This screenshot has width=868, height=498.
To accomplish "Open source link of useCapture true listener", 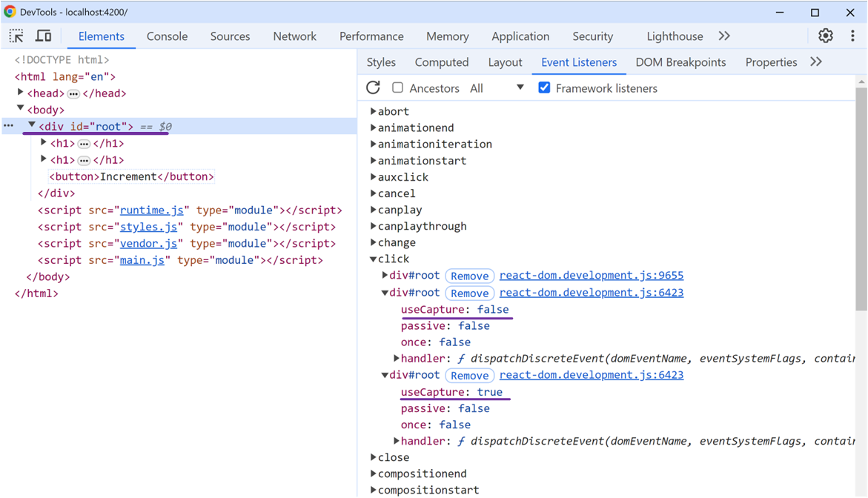I will pos(592,374).
